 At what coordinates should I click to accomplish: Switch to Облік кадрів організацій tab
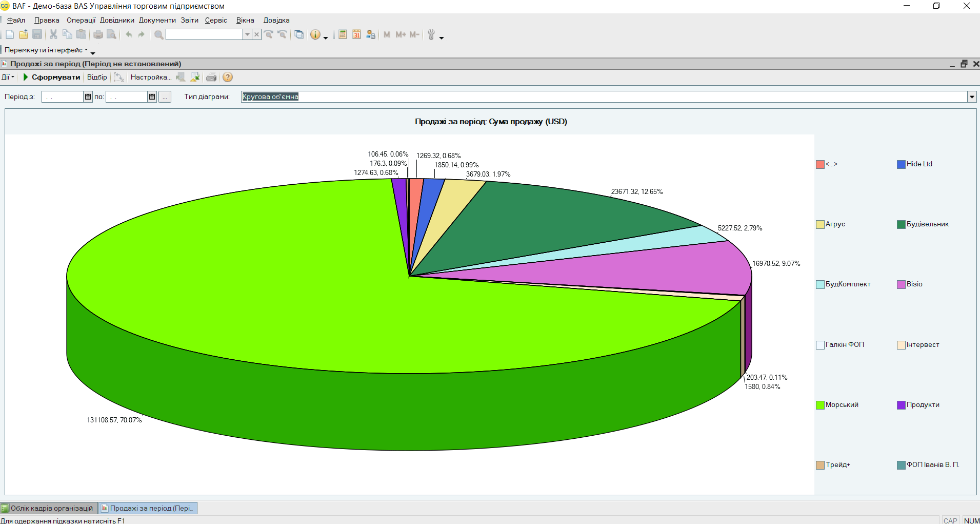48,508
